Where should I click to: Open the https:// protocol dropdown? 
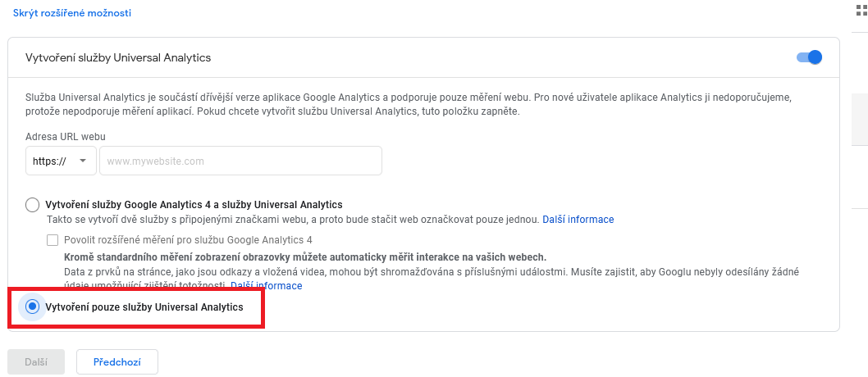coord(61,161)
